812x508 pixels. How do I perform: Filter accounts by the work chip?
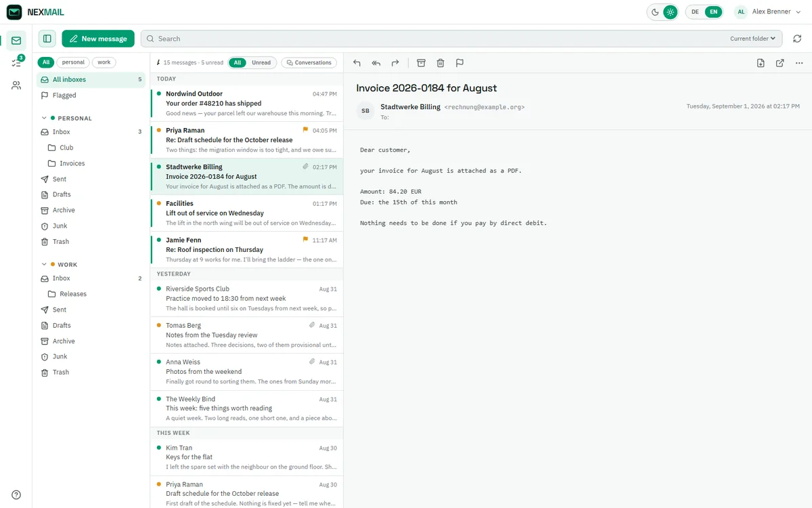coord(104,62)
